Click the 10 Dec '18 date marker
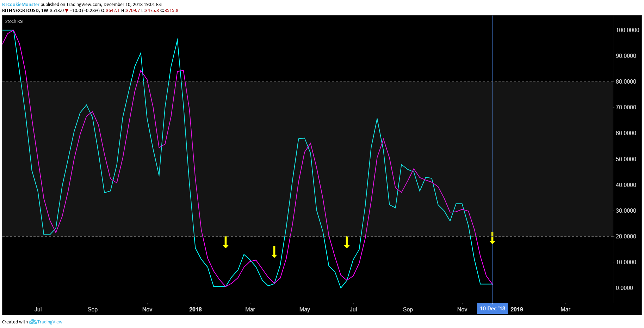 coord(493,309)
